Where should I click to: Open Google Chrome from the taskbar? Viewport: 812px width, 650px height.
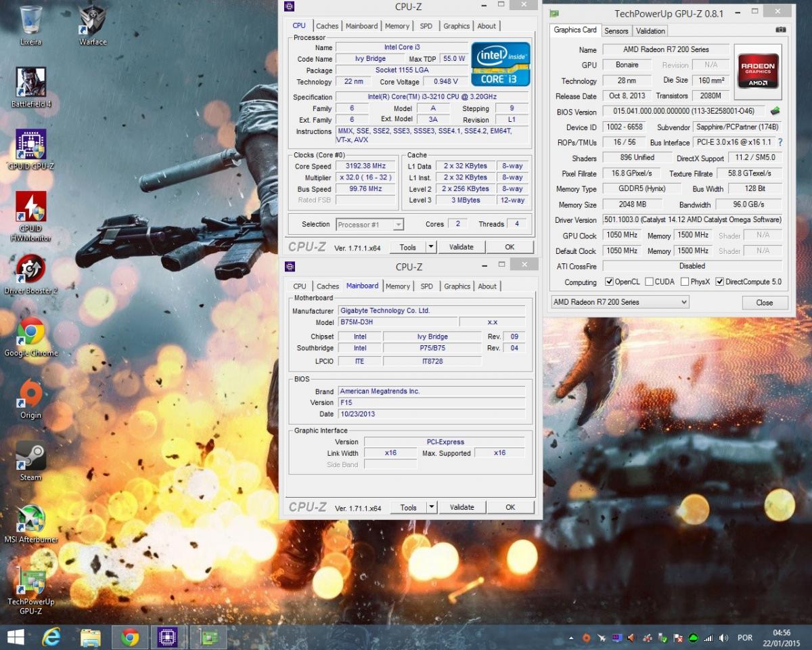point(130,637)
